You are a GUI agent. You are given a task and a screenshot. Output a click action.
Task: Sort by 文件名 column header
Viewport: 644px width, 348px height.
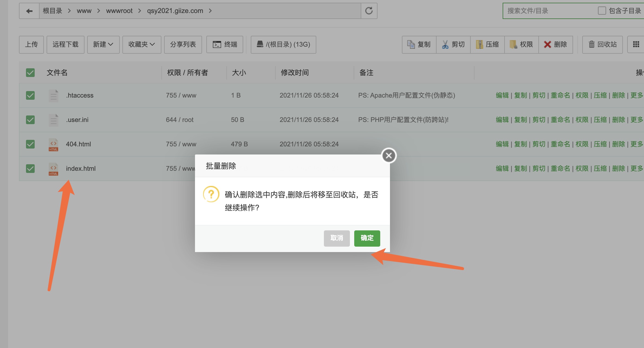tap(57, 73)
